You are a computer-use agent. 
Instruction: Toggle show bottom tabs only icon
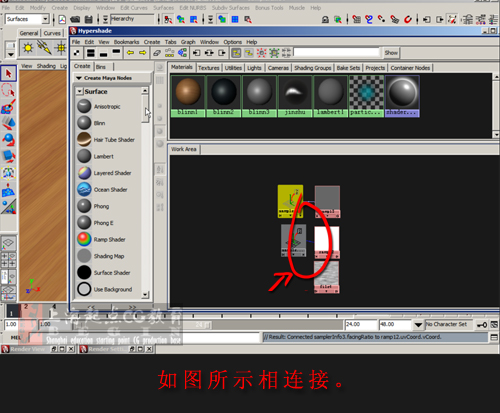(x=103, y=53)
